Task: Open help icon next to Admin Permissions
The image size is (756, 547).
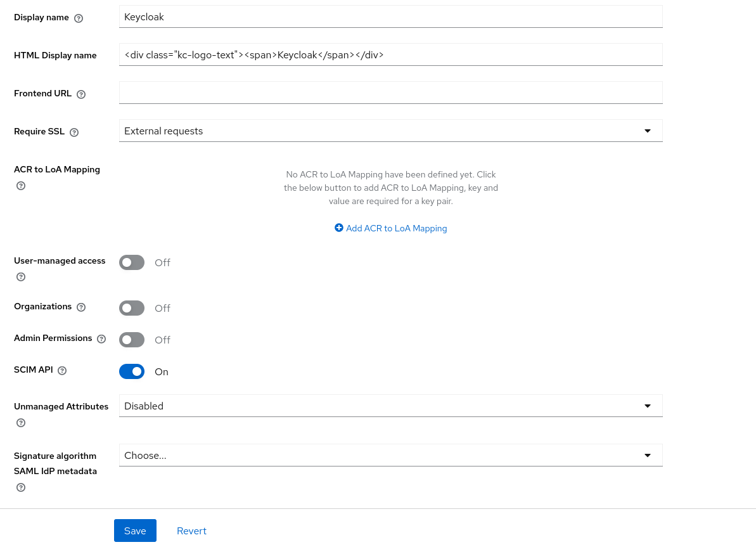Action: (101, 339)
